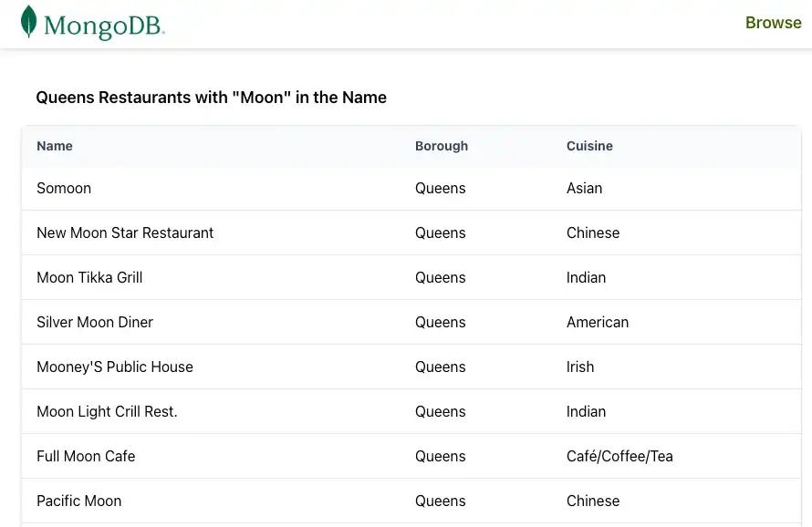Select Moon Tikka Grill from the table
812x527 pixels.
[89, 277]
